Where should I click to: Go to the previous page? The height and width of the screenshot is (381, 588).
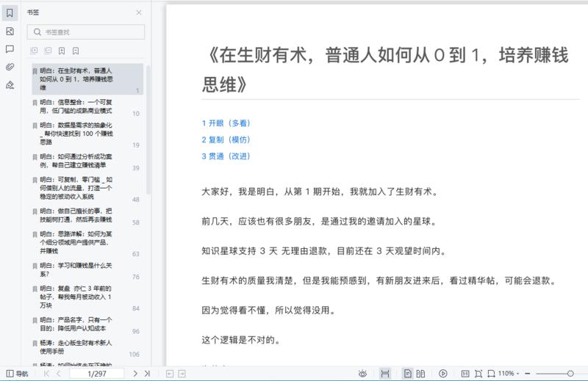pos(59,374)
